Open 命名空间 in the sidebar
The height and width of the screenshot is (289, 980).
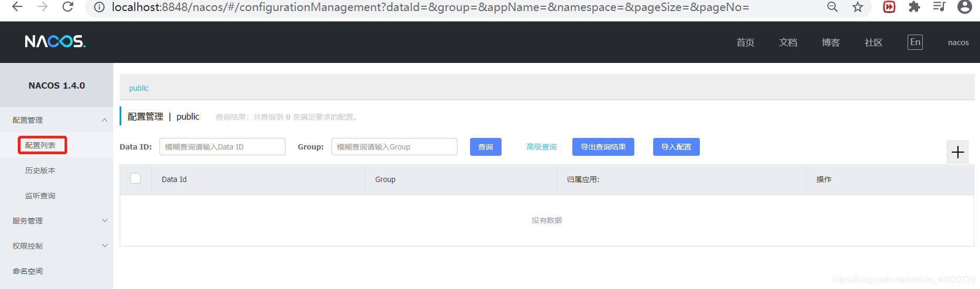[28, 271]
